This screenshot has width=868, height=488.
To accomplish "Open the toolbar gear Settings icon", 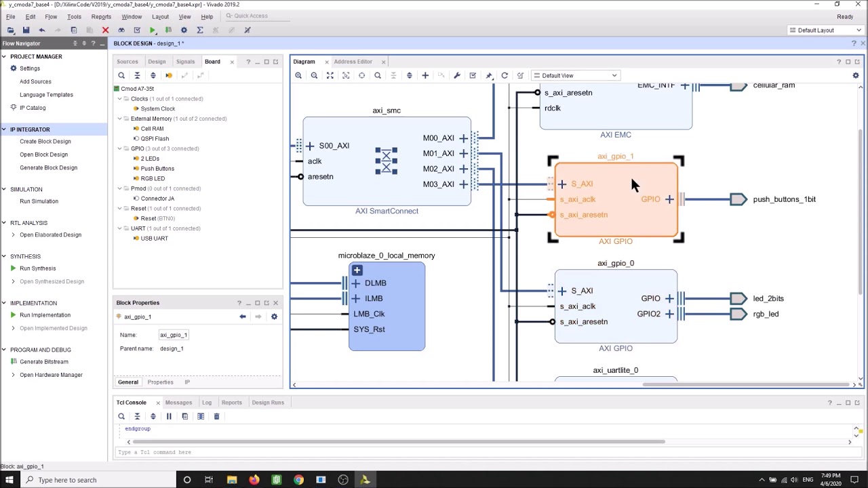I will 184,30.
